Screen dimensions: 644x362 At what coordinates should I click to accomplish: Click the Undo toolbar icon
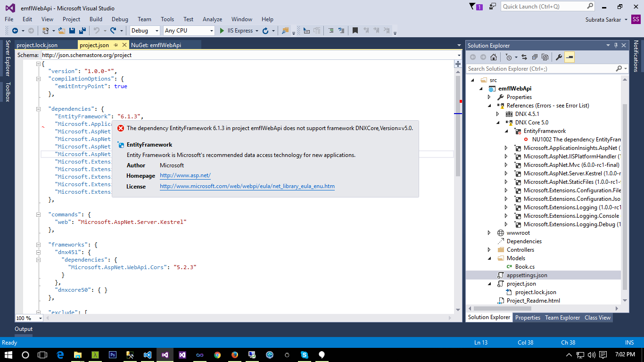coord(96,31)
